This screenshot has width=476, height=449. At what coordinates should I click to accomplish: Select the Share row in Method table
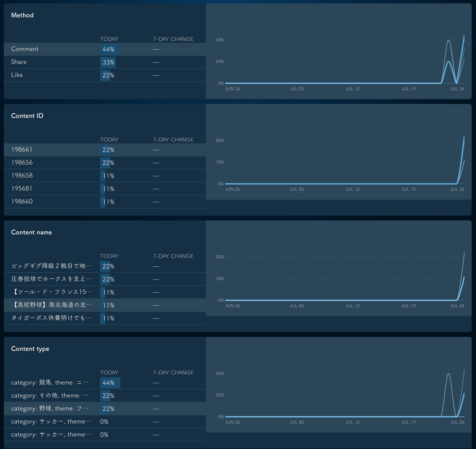coord(105,62)
